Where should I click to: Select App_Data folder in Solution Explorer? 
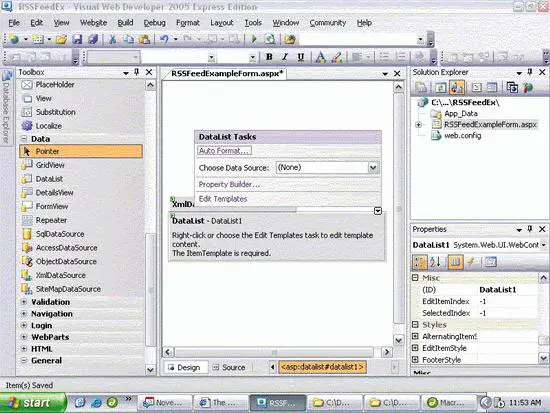461,114
